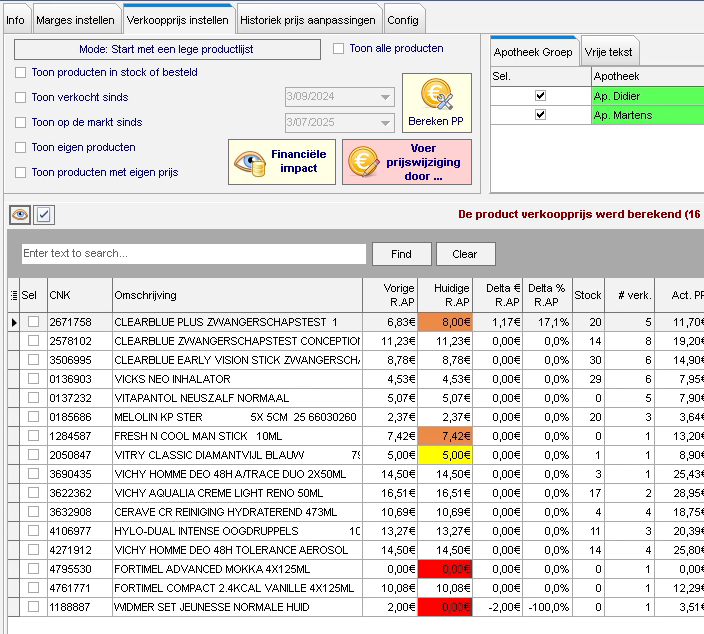
Task: Click the row indicator arrow for CLEARBLUE PLUS
Action: coord(14,322)
